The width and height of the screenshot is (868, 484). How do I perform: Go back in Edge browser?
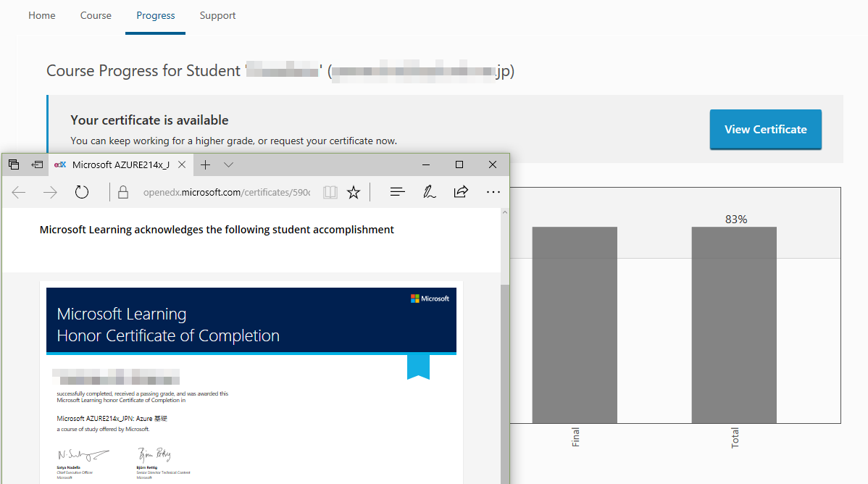click(19, 192)
